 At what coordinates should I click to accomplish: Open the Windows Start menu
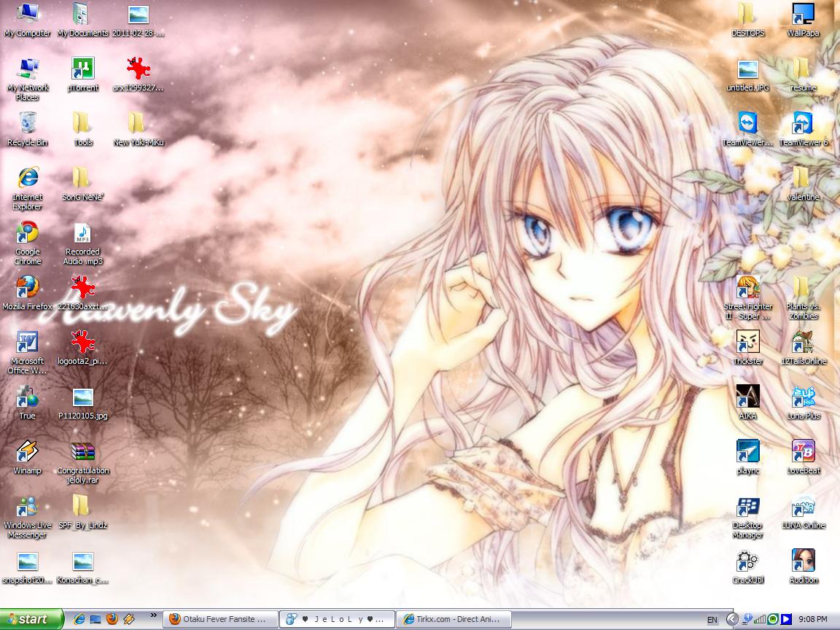pos(31,619)
